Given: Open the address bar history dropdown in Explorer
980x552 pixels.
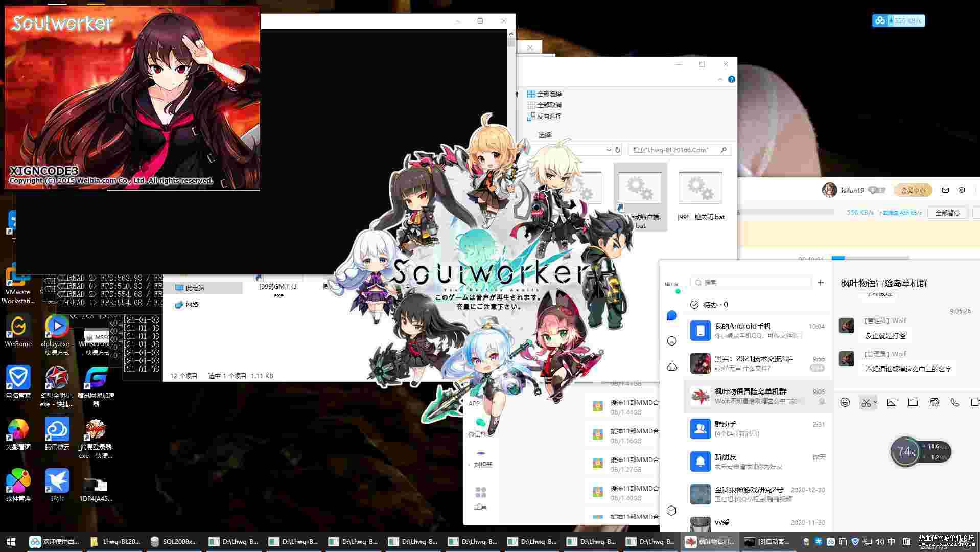Looking at the screenshot, I should pyautogui.click(x=609, y=150).
